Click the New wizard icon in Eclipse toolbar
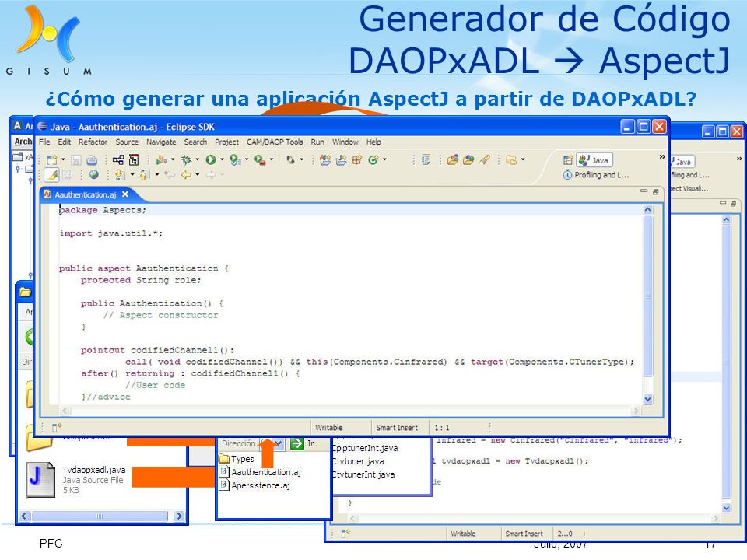747x560 pixels. [x=52, y=160]
